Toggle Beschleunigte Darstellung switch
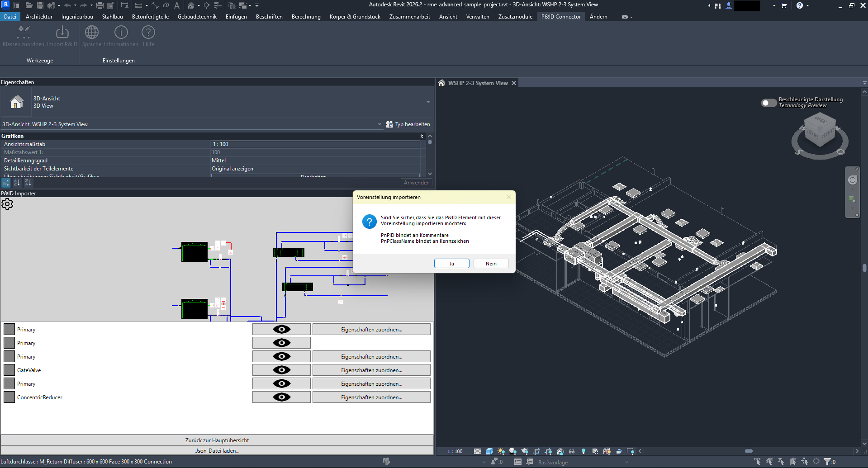The image size is (868, 468). click(768, 103)
